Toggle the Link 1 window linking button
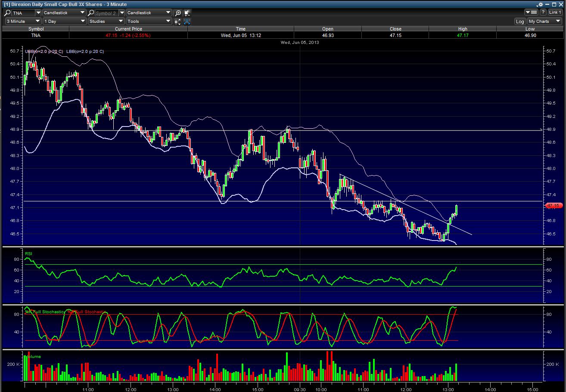This screenshot has width=566, height=392. (x=555, y=12)
